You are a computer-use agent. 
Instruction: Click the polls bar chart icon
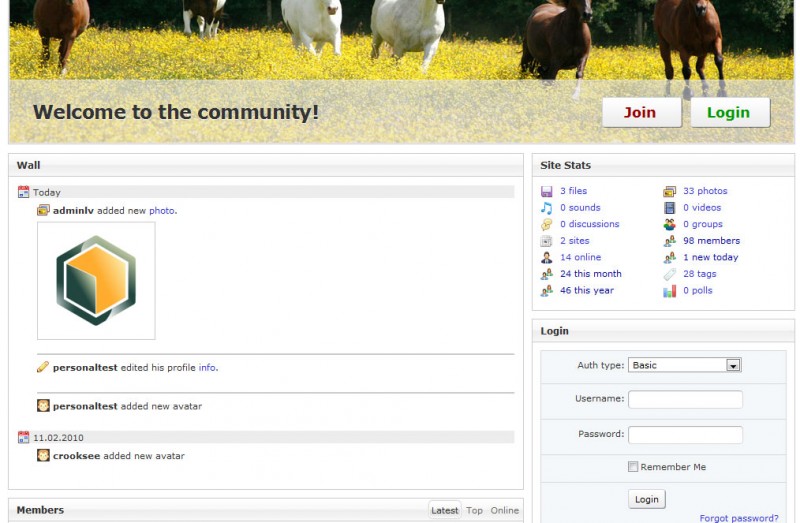click(669, 291)
